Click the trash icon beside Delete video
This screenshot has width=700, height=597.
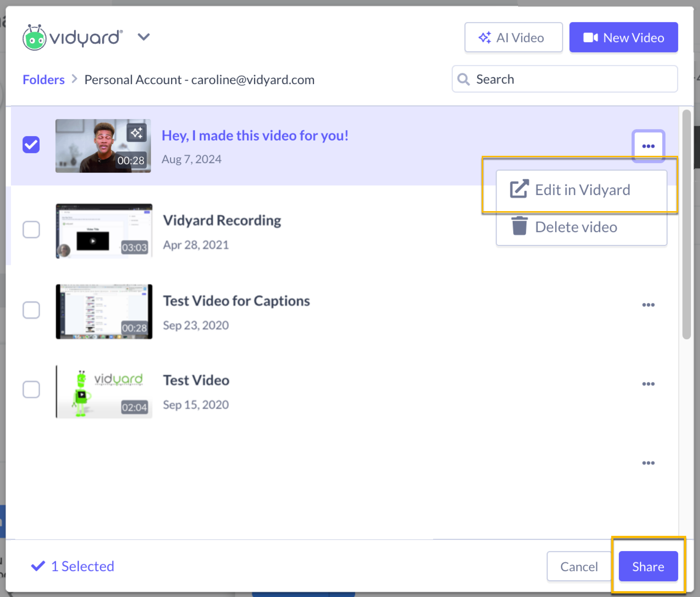point(519,226)
